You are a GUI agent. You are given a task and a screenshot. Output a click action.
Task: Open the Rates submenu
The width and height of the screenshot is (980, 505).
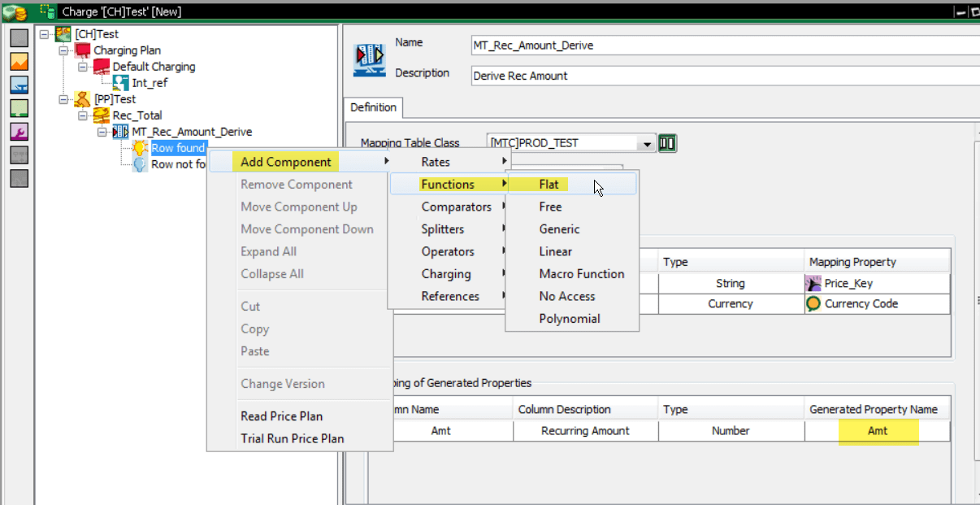coord(449,162)
